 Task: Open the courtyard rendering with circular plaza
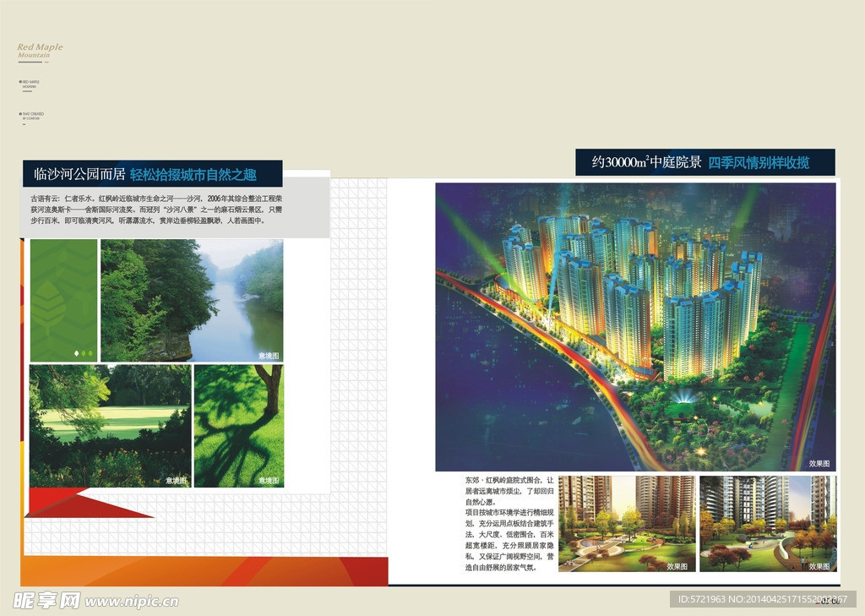click(x=627, y=524)
